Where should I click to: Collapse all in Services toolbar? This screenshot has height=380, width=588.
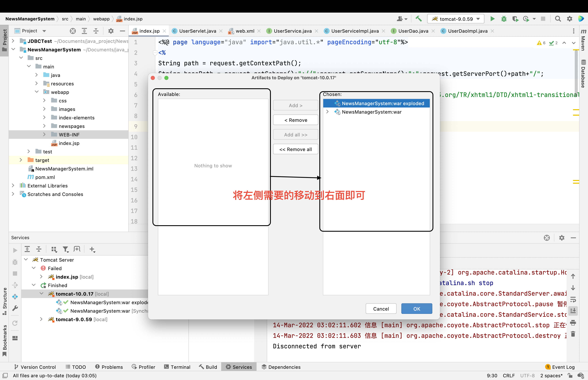click(x=39, y=249)
